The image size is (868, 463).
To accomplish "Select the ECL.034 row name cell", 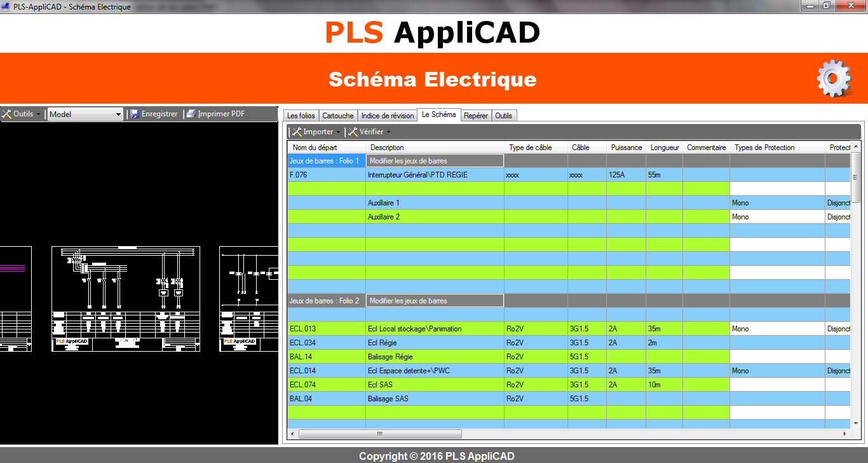I will (x=327, y=343).
